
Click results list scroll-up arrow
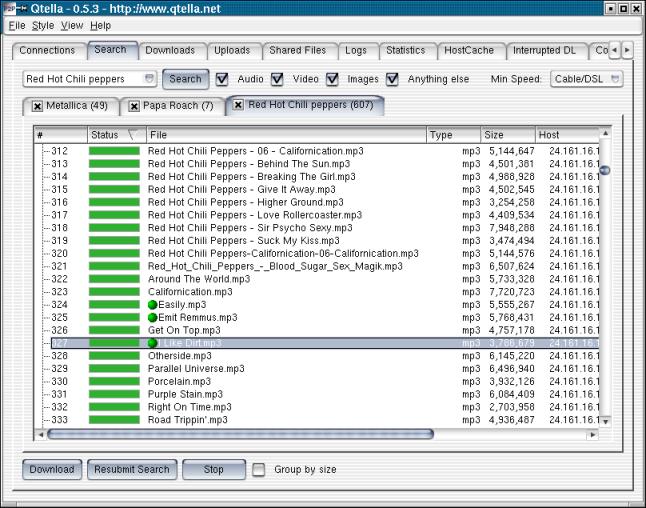(605, 133)
